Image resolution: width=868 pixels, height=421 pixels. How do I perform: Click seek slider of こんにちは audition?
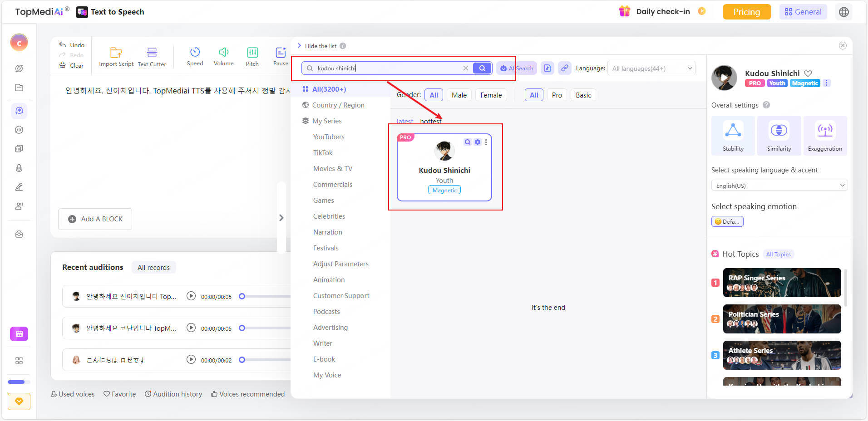point(266,360)
